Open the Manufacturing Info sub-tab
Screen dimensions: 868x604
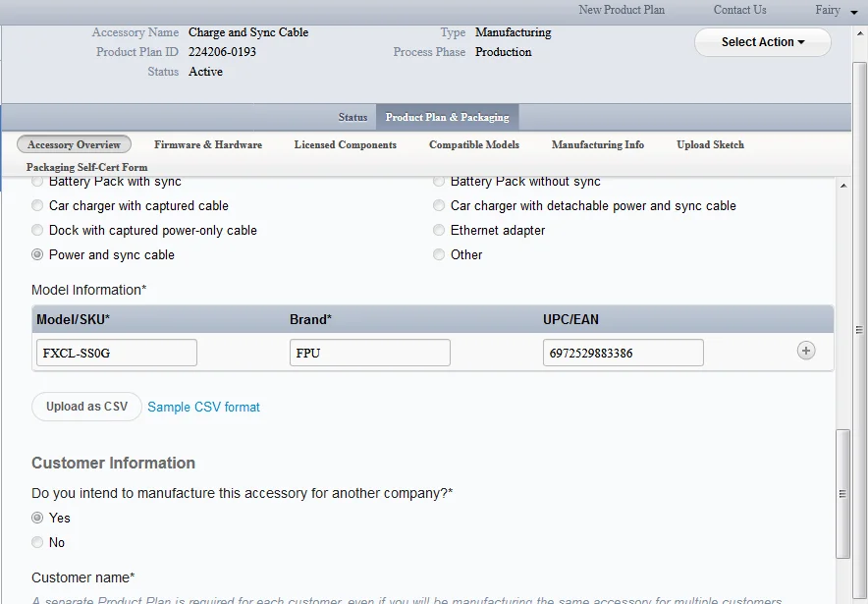[598, 144]
